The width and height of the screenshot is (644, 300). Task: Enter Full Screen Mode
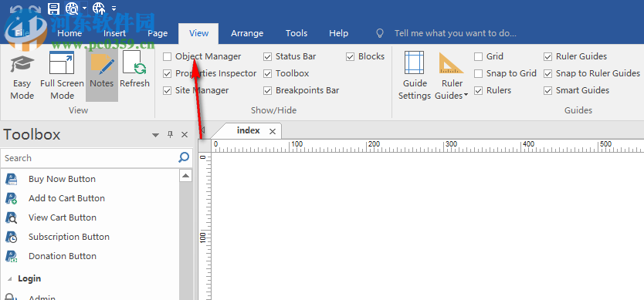(x=62, y=76)
